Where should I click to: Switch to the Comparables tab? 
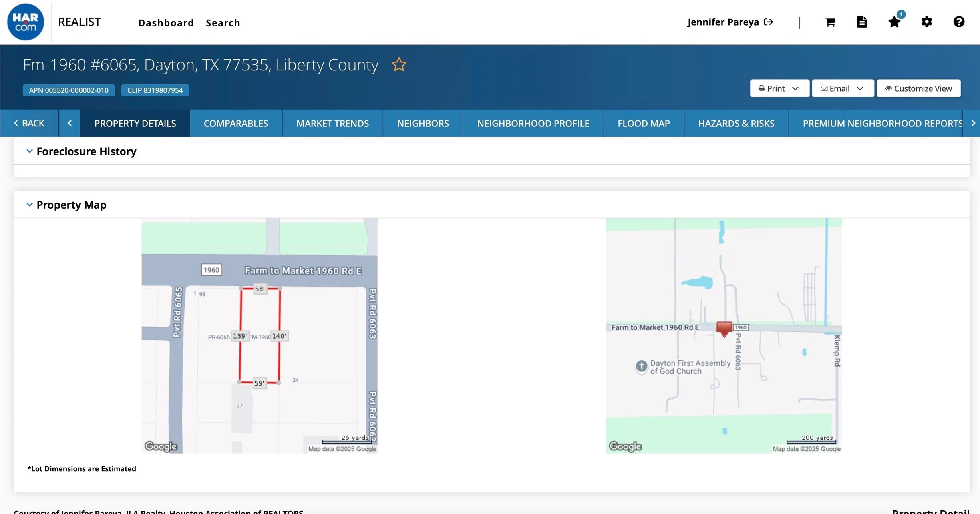pyautogui.click(x=236, y=123)
